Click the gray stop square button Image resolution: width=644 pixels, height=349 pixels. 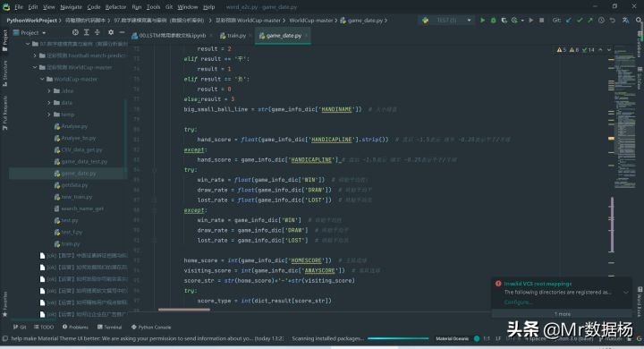point(542,21)
